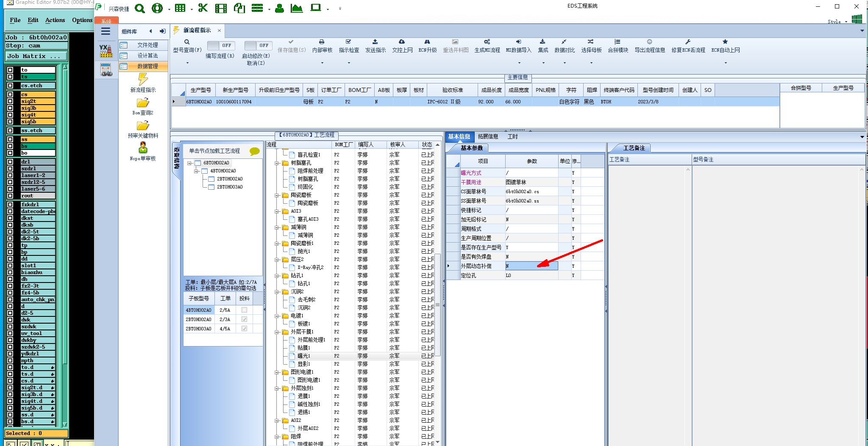Click 修复ECN丢流程 wrench icon
Viewport: 868px width, 446px height.
(688, 42)
